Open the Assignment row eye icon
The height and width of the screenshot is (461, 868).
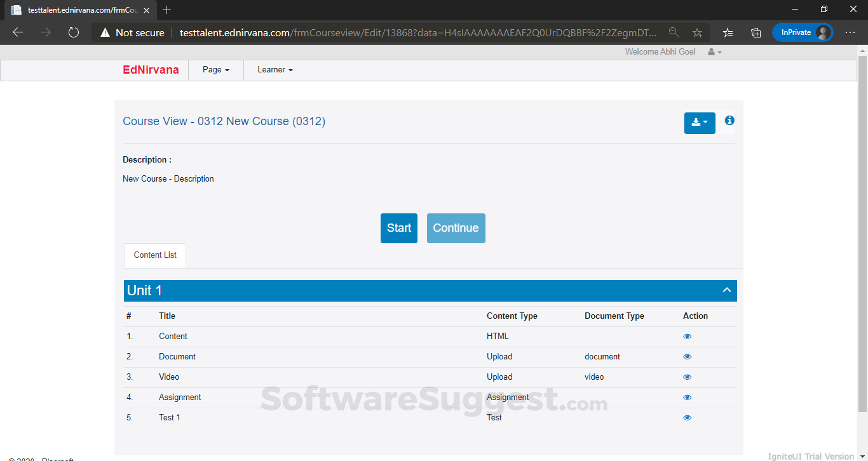coord(687,398)
